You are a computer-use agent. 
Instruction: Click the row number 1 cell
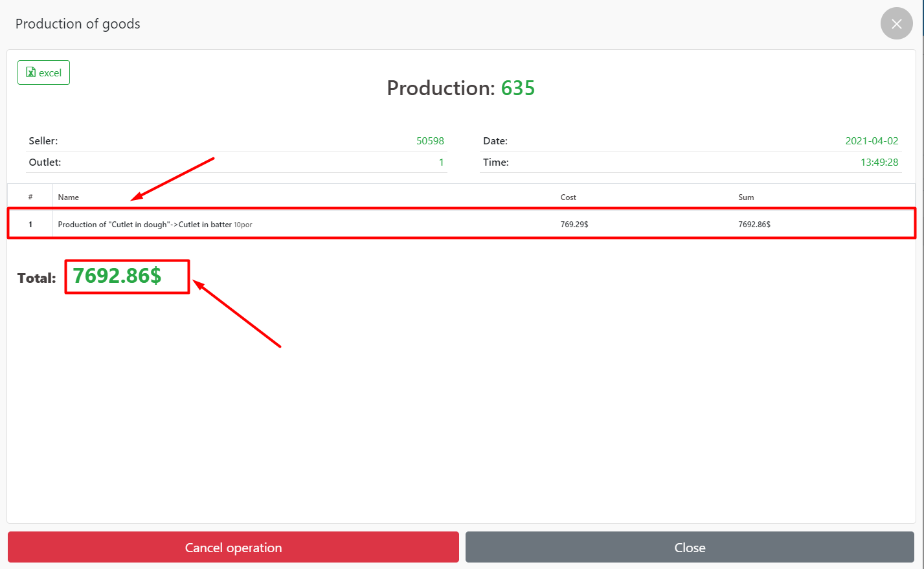click(x=30, y=225)
